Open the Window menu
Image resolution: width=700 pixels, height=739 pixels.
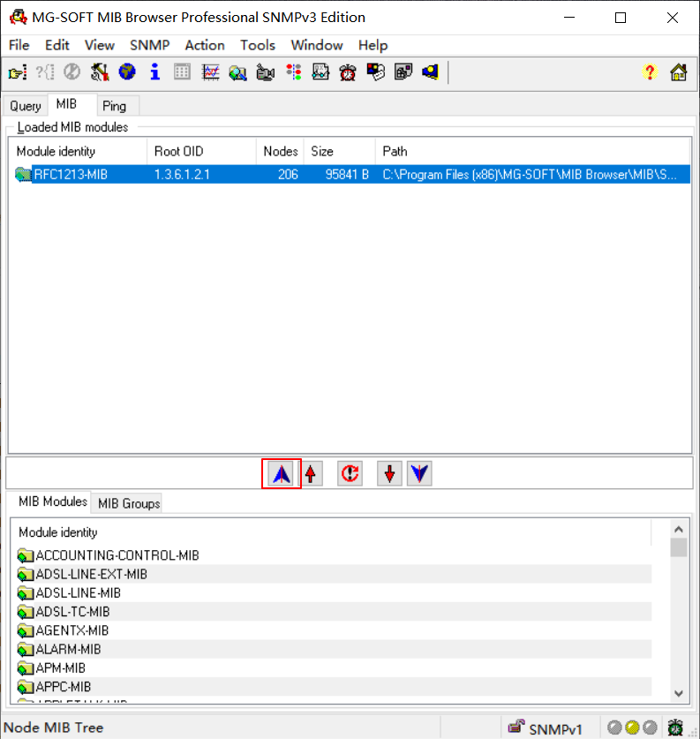317,45
